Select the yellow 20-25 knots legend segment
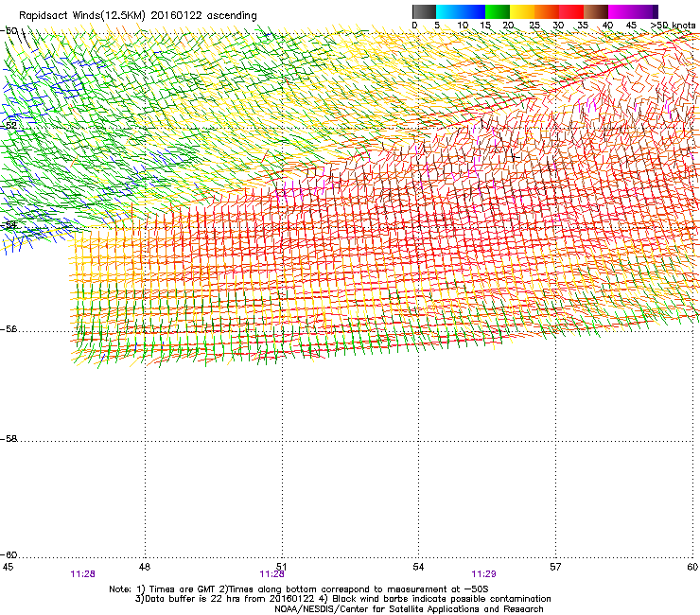 coord(522,11)
